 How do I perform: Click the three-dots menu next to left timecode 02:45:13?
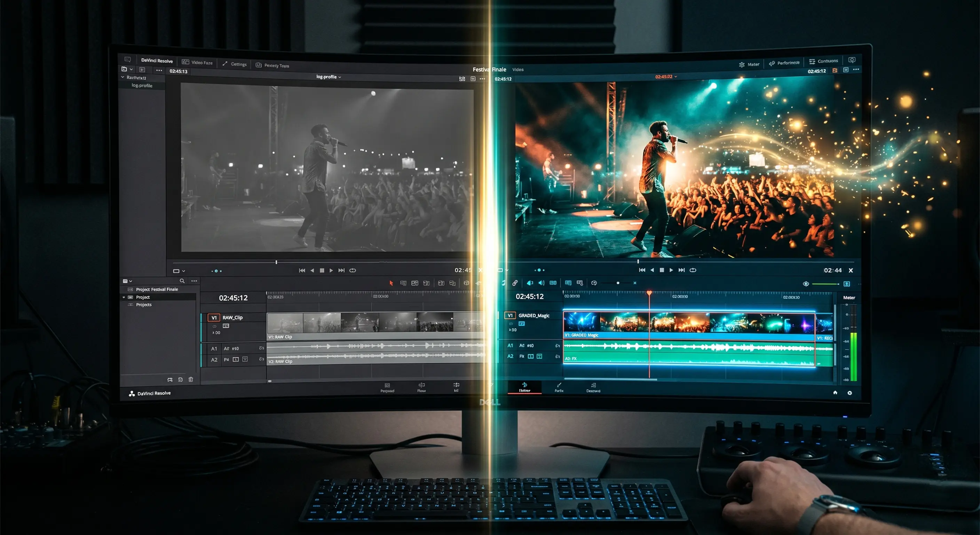pyautogui.click(x=159, y=70)
